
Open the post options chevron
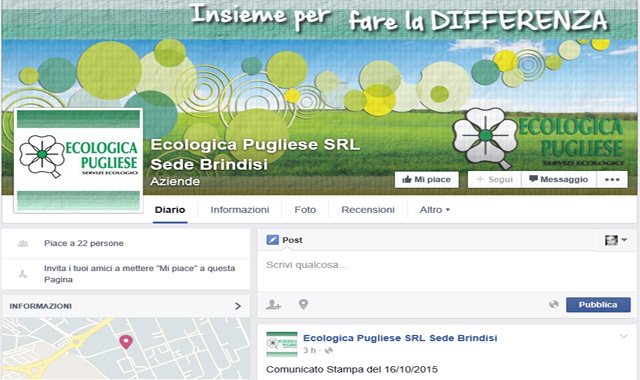(x=624, y=337)
